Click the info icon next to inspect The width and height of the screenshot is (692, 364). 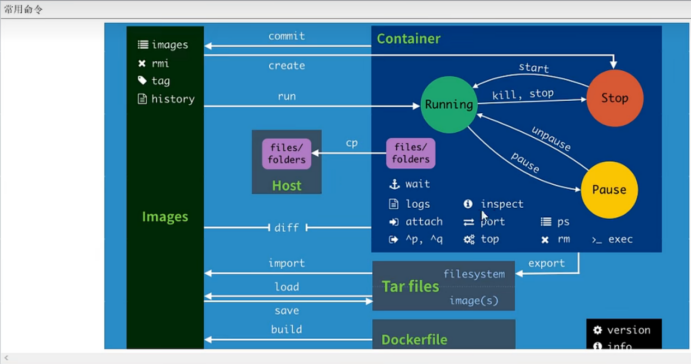pos(468,204)
